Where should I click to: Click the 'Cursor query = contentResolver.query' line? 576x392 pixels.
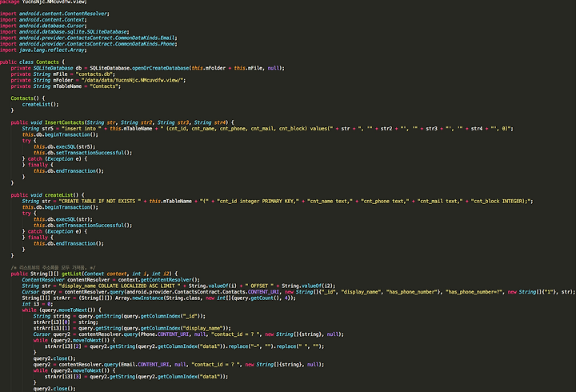pyautogui.click(x=298, y=292)
